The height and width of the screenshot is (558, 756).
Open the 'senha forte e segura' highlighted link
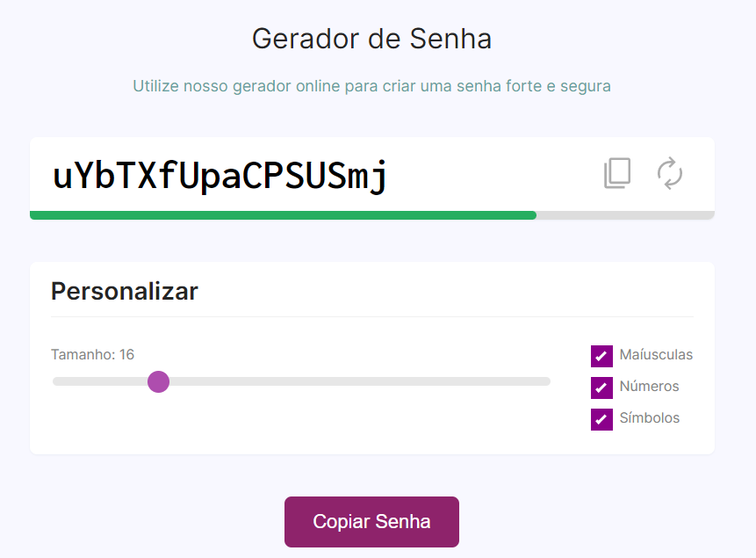pyautogui.click(x=534, y=86)
